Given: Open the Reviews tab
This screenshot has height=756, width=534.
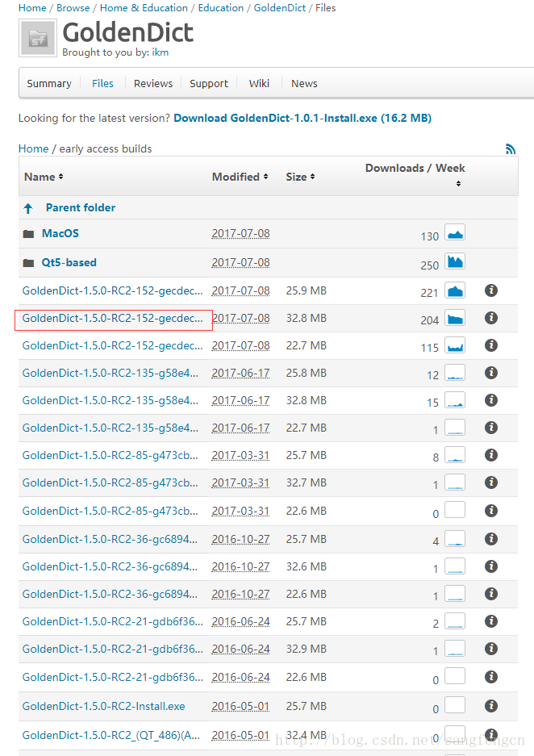Looking at the screenshot, I should (153, 83).
